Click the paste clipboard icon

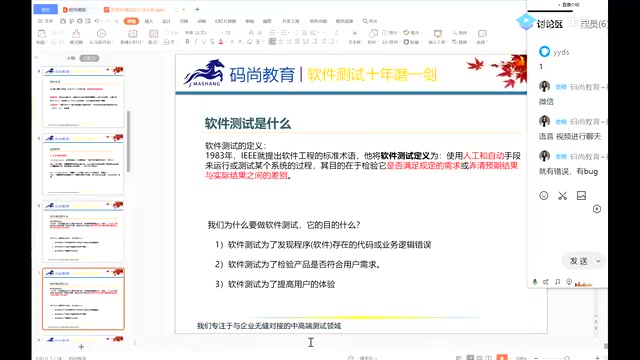(x=41, y=33)
